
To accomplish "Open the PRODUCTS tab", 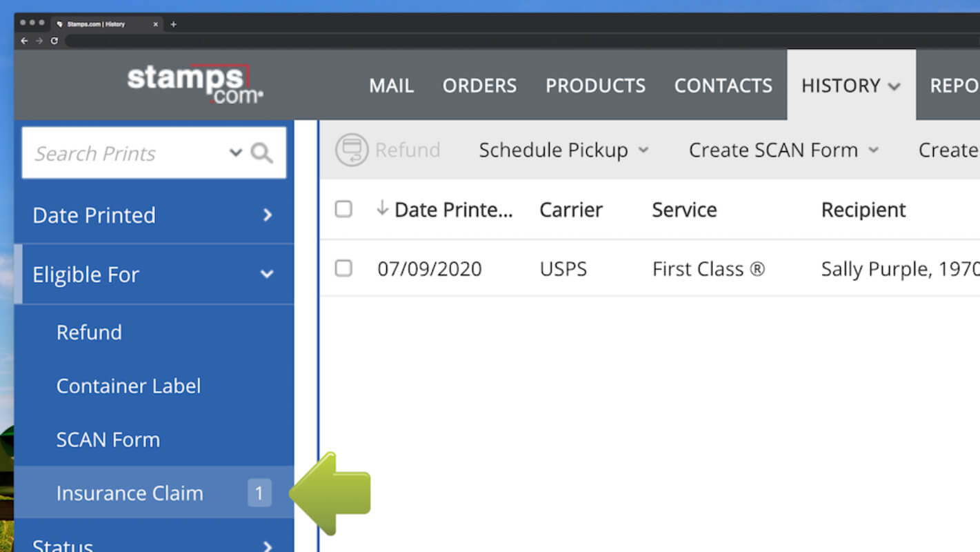I will (595, 86).
